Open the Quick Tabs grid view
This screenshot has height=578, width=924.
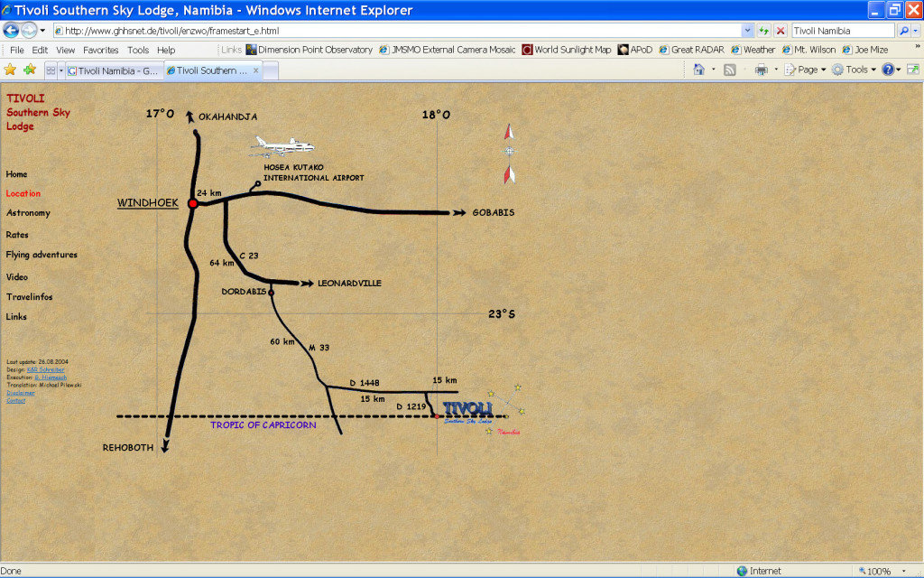(x=51, y=70)
